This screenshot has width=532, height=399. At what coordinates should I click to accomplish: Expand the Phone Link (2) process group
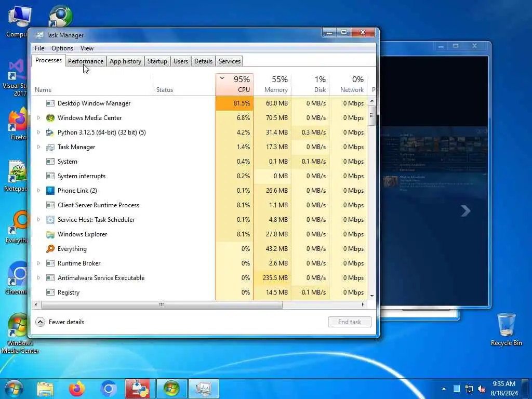coord(38,191)
